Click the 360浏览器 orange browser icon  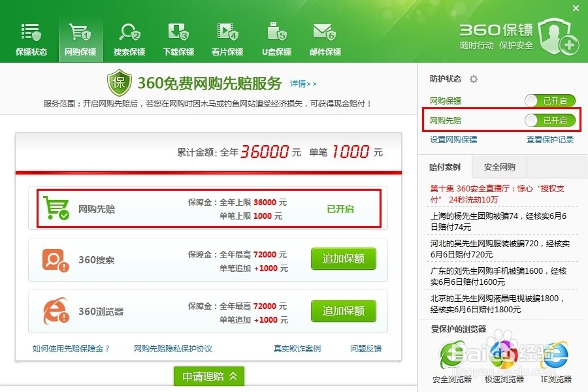[x=56, y=311]
